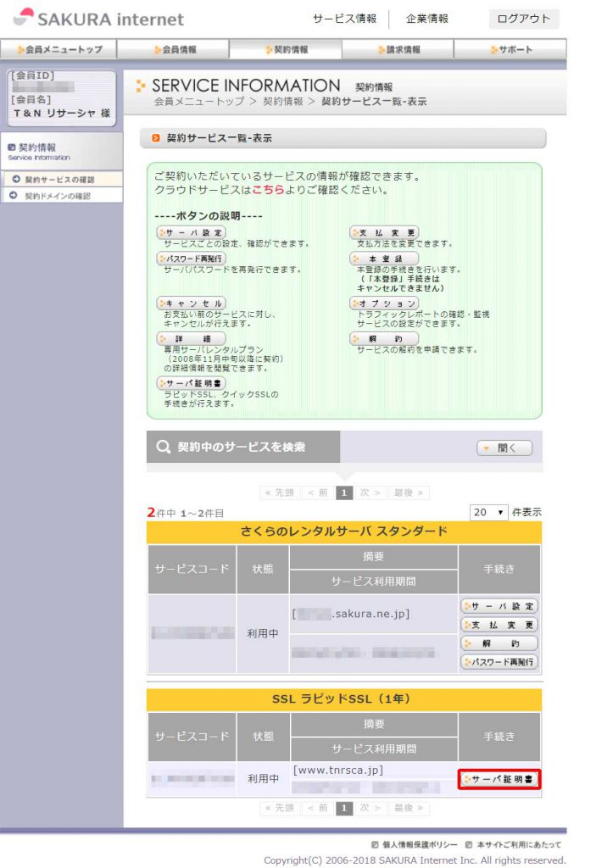Open the 契約情報 tab
This screenshot has width=596, height=868.
286,49
